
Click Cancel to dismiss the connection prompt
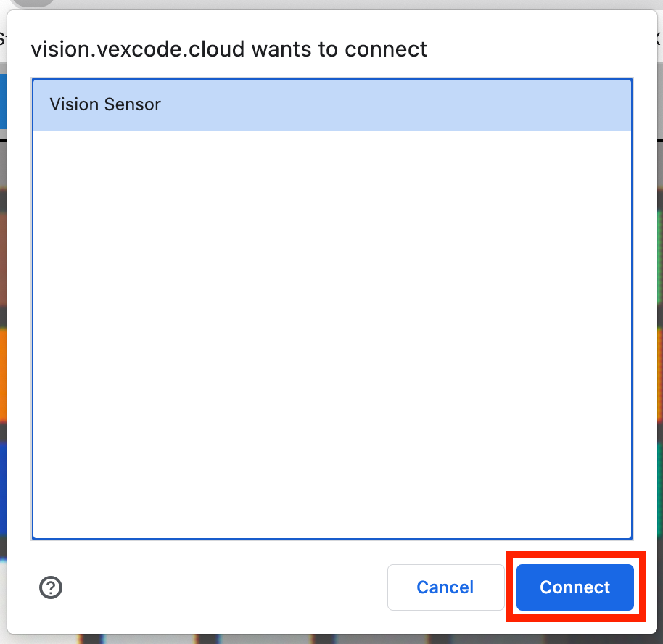pyautogui.click(x=445, y=587)
